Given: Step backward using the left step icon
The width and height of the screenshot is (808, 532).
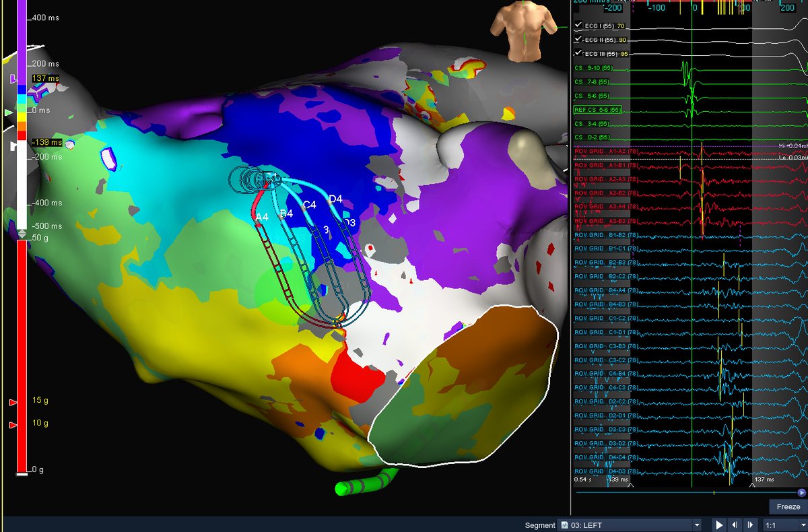Looking at the screenshot, I should (x=735, y=524).
